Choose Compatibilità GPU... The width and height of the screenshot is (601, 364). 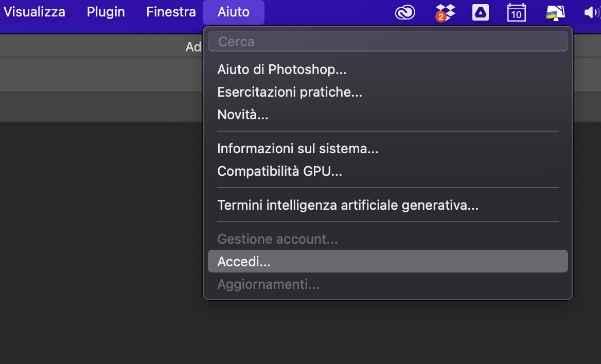pos(387,171)
